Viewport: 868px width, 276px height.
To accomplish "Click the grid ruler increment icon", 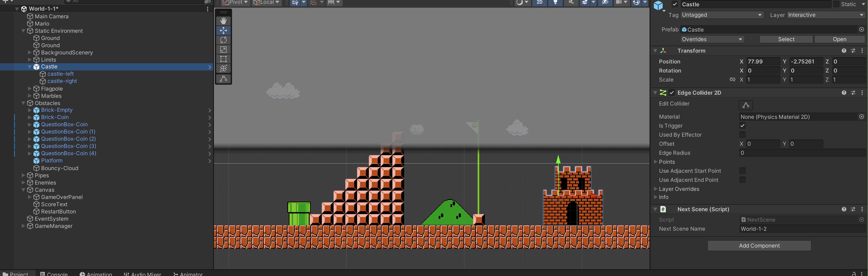I will pos(331,2).
